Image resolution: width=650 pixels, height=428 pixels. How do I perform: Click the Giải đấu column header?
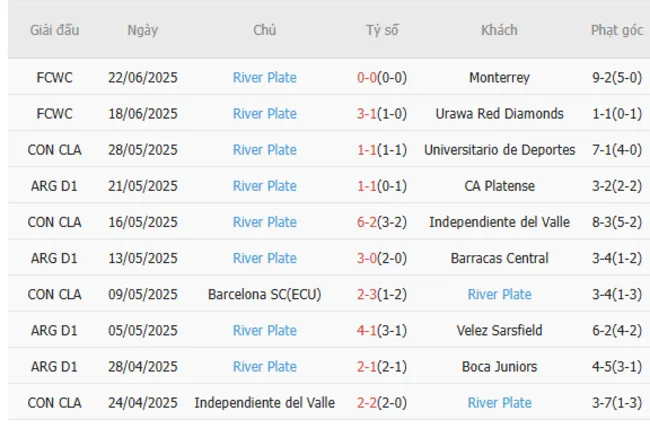coord(54,30)
